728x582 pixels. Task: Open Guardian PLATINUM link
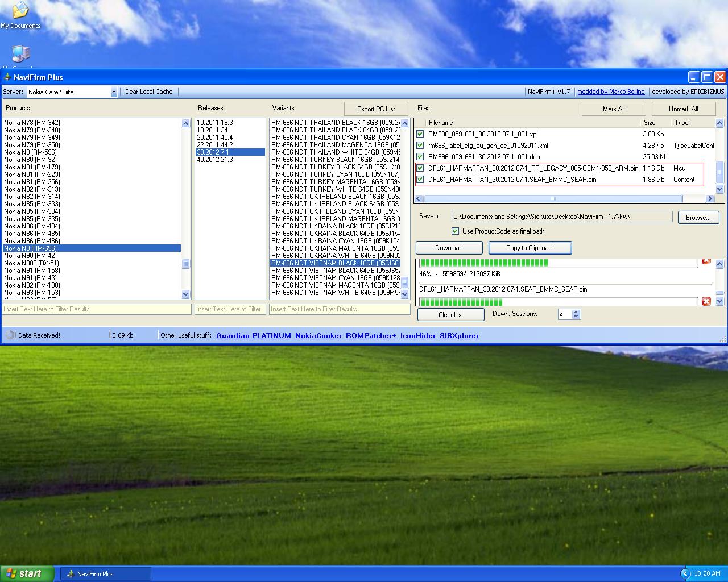(x=254, y=336)
